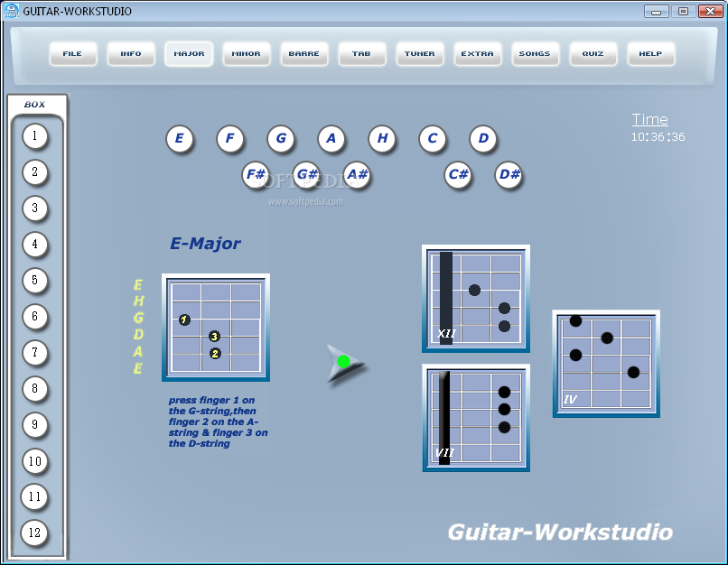Select Box number 10
Viewport: 728px width, 565px height.
click(35, 461)
